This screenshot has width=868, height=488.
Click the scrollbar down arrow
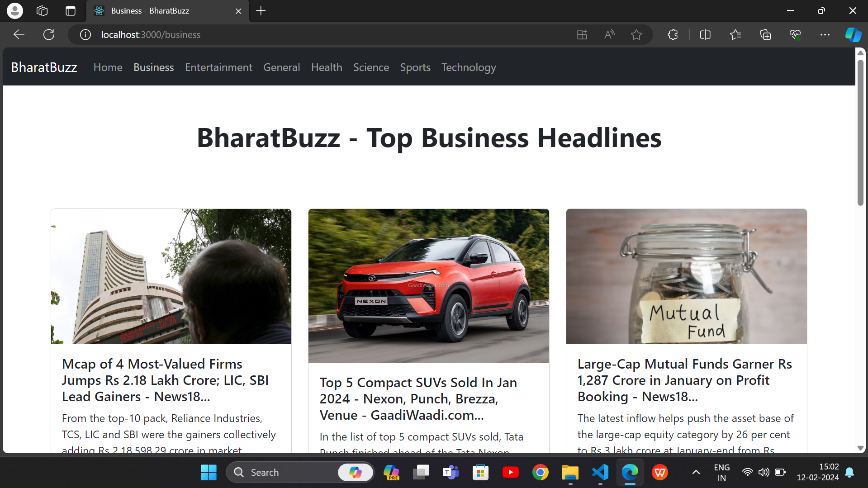pyautogui.click(x=860, y=448)
